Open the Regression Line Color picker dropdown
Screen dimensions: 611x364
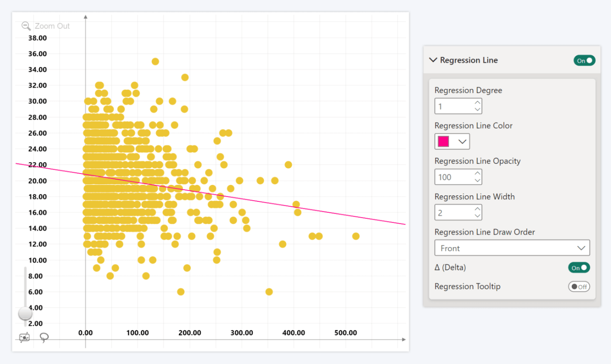click(463, 141)
